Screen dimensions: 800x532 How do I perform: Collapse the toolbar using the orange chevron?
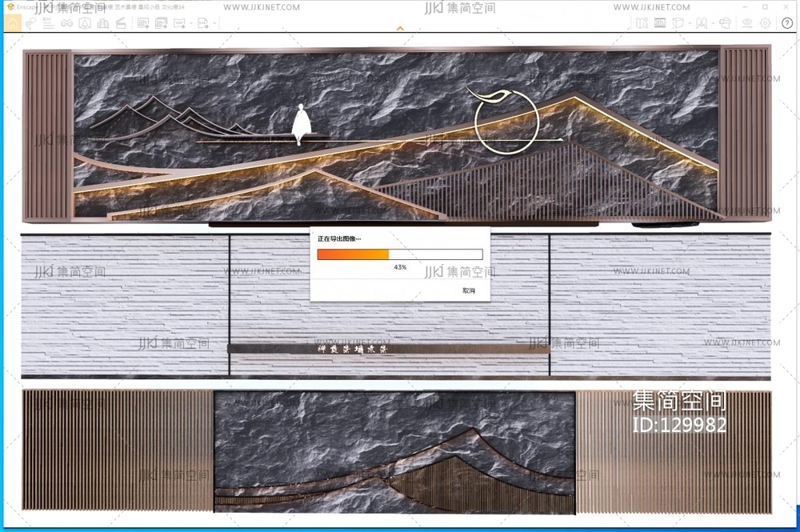click(x=400, y=29)
